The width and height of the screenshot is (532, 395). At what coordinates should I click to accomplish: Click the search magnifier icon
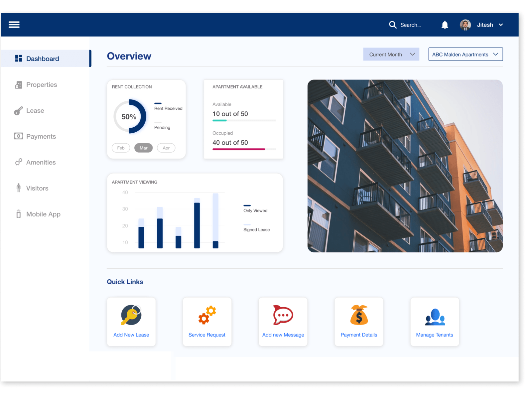[x=393, y=25]
